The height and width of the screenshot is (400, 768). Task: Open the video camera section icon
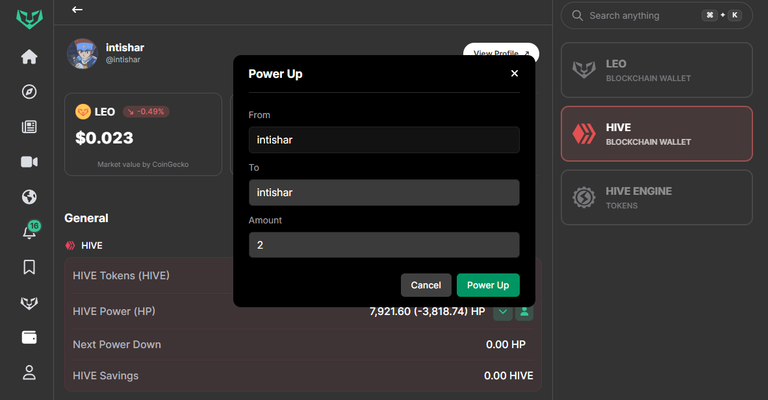(29, 162)
